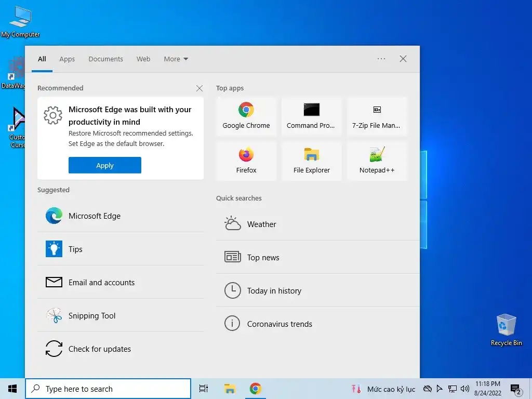Screen dimensions: 532x399
Task: Launch Firefox from Top apps
Action: [246, 161]
